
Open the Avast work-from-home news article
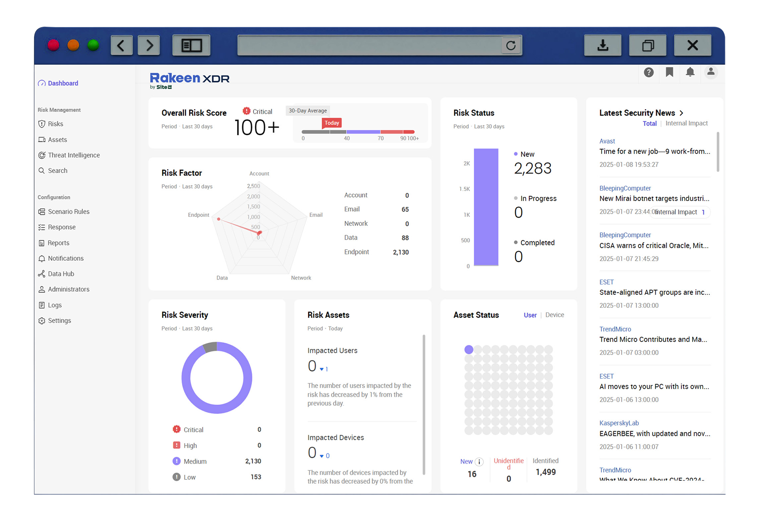(654, 151)
